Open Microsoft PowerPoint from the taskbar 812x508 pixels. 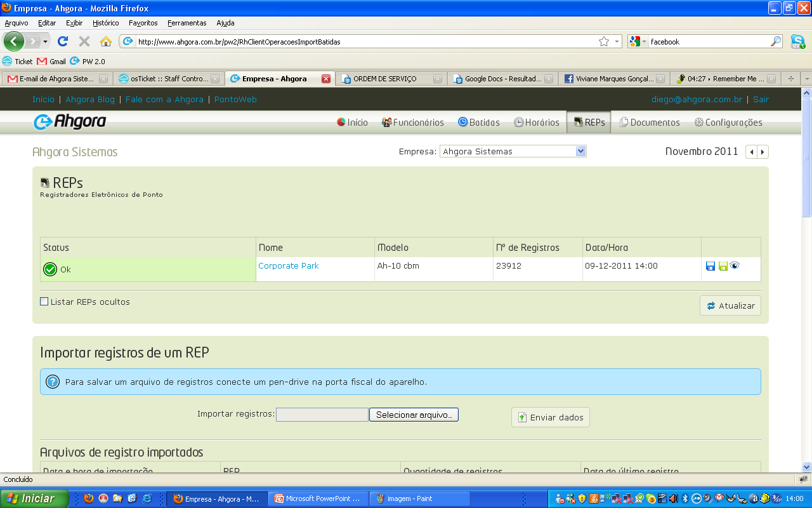tap(317, 498)
